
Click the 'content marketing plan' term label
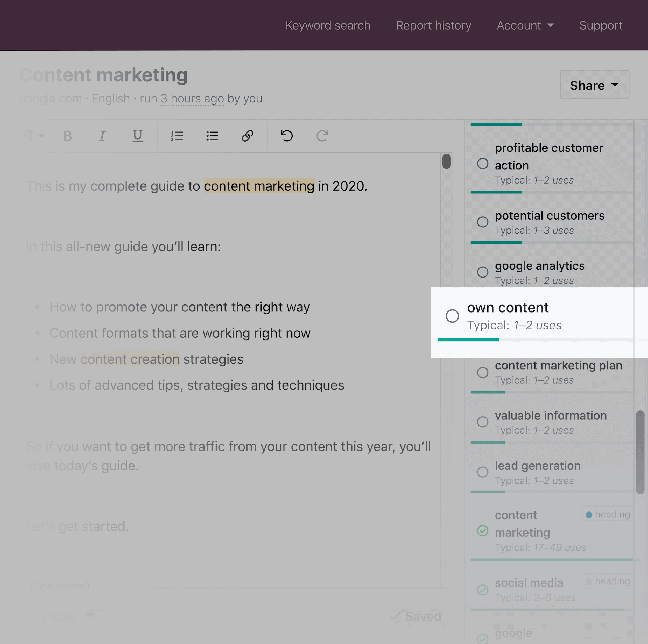pos(559,365)
